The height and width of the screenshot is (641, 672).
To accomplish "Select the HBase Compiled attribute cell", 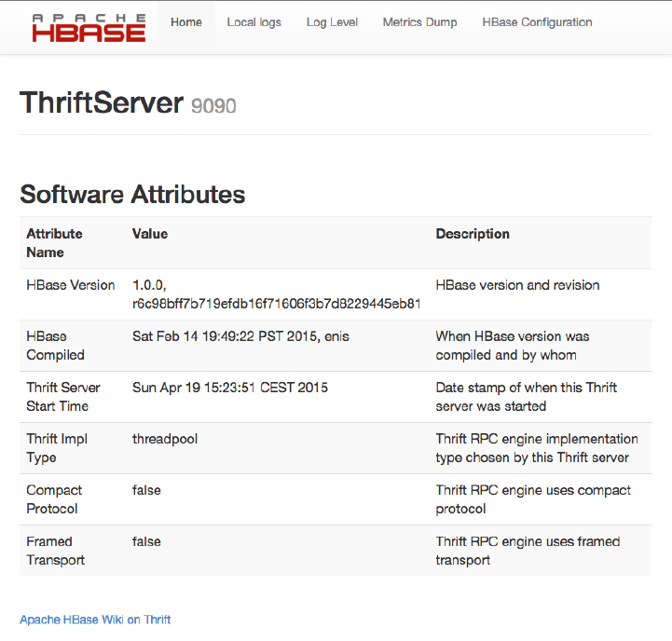I will coord(55,346).
